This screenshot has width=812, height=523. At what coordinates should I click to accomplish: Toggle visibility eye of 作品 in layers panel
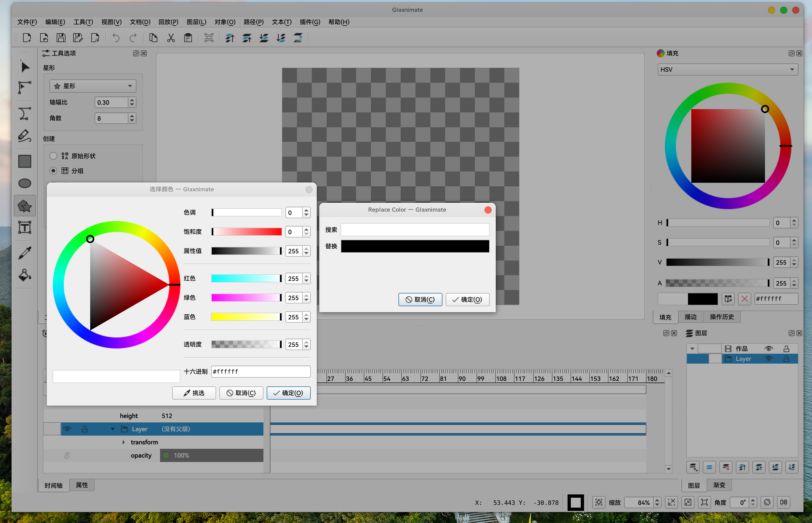769,349
